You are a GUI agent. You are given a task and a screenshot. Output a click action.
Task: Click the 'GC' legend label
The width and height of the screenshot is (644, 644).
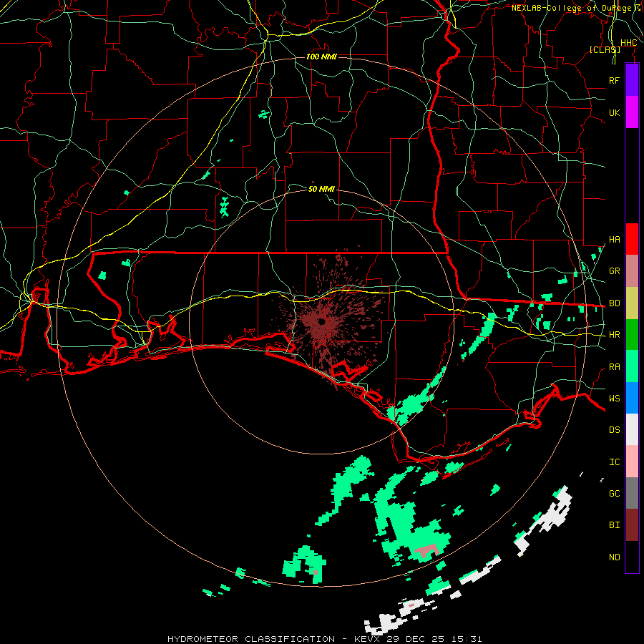tap(614, 494)
